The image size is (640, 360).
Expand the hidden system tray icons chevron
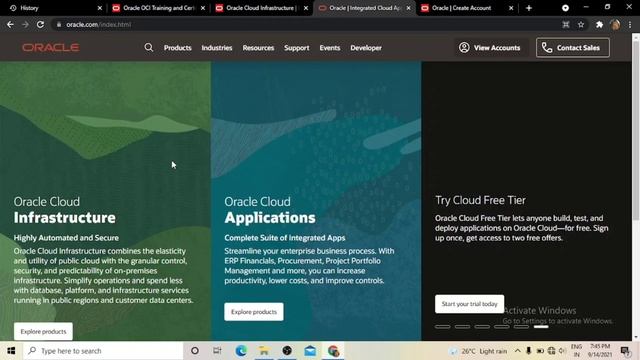pos(518,351)
